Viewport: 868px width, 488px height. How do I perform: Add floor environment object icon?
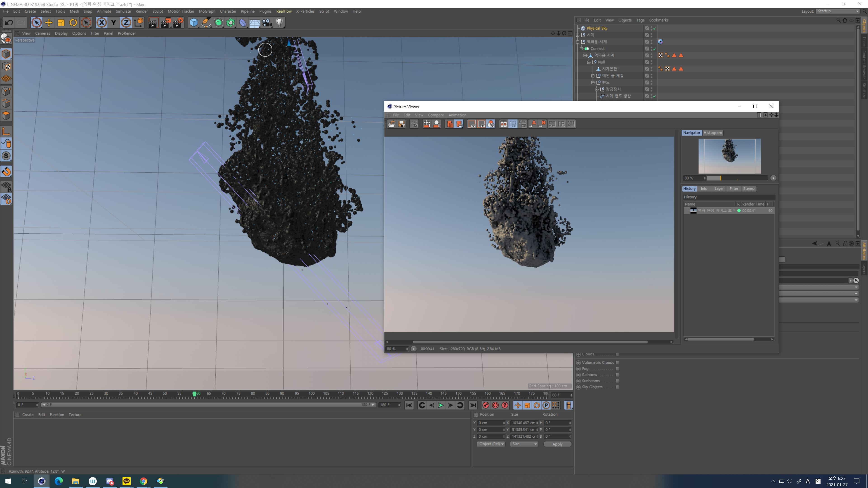255,23
